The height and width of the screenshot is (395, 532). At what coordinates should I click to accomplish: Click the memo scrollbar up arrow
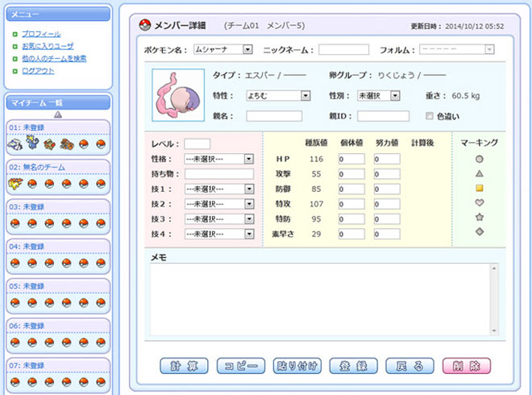494,268
